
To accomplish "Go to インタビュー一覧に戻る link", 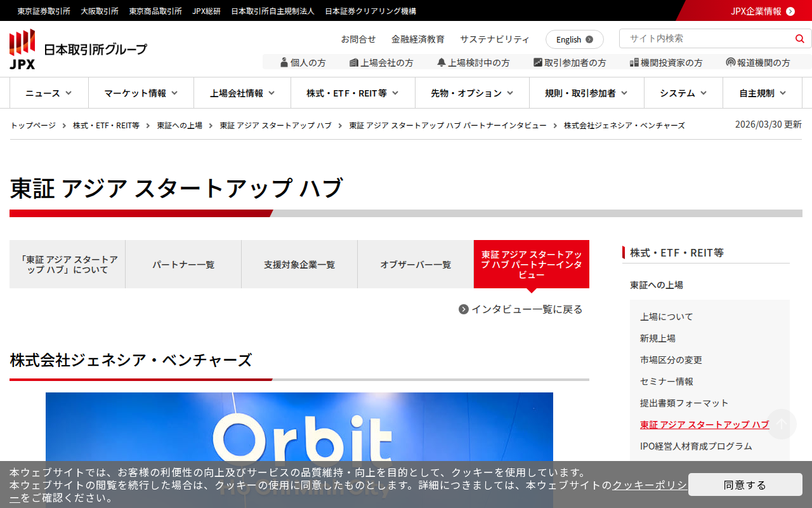I will coord(527,309).
